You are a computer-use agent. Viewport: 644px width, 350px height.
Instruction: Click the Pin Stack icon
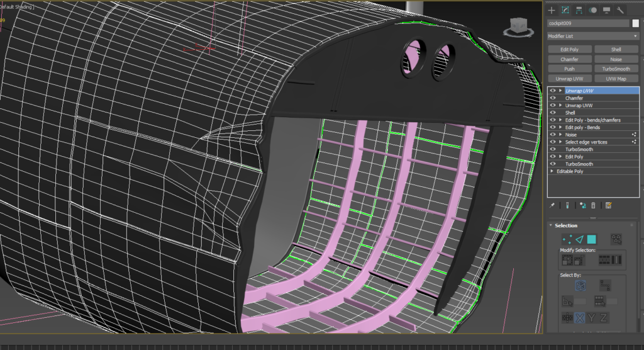[552, 205]
